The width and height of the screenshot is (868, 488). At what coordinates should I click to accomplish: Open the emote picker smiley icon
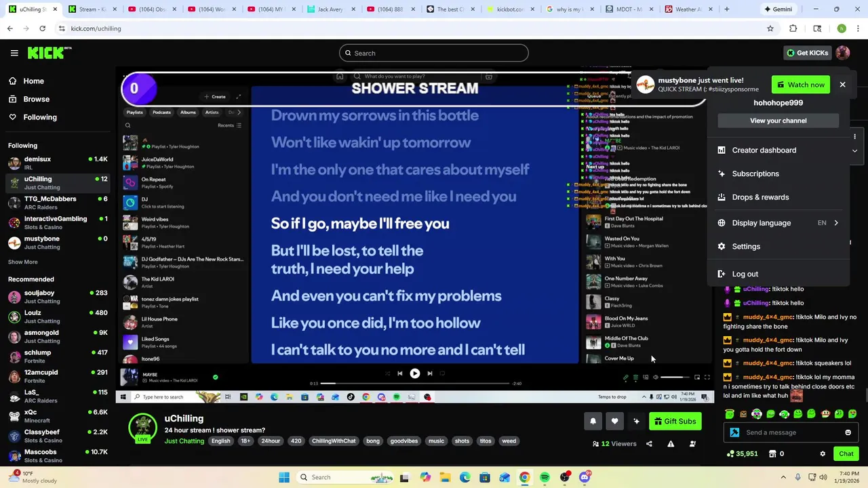(848, 432)
